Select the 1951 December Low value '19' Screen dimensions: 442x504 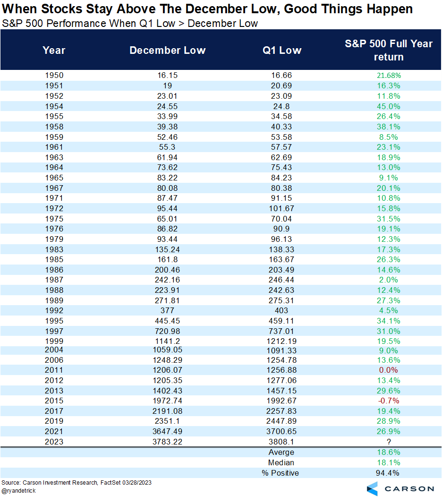[168, 85]
